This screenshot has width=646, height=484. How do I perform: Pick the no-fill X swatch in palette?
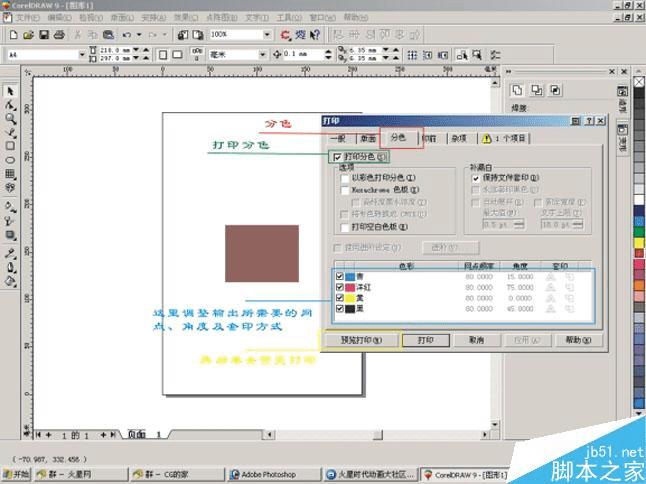pos(639,82)
